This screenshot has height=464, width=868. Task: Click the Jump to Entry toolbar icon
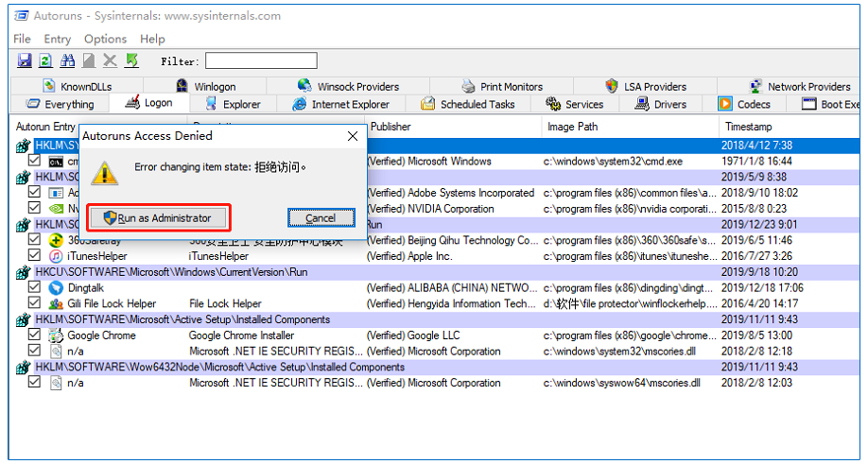click(131, 60)
